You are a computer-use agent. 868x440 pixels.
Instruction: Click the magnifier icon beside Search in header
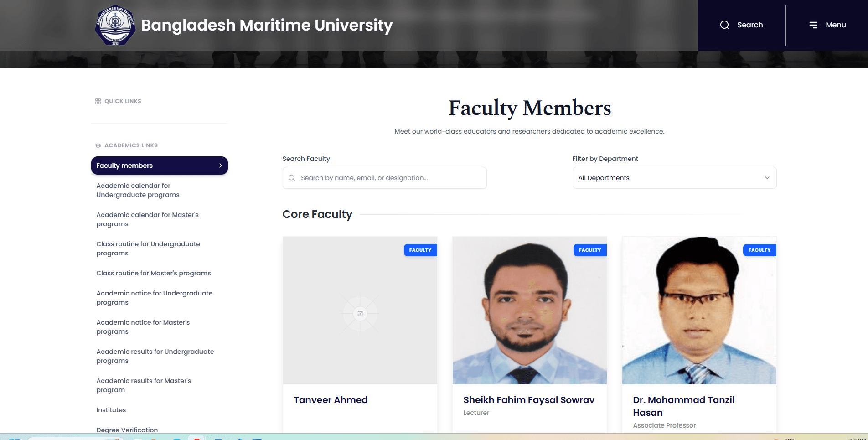click(x=724, y=25)
